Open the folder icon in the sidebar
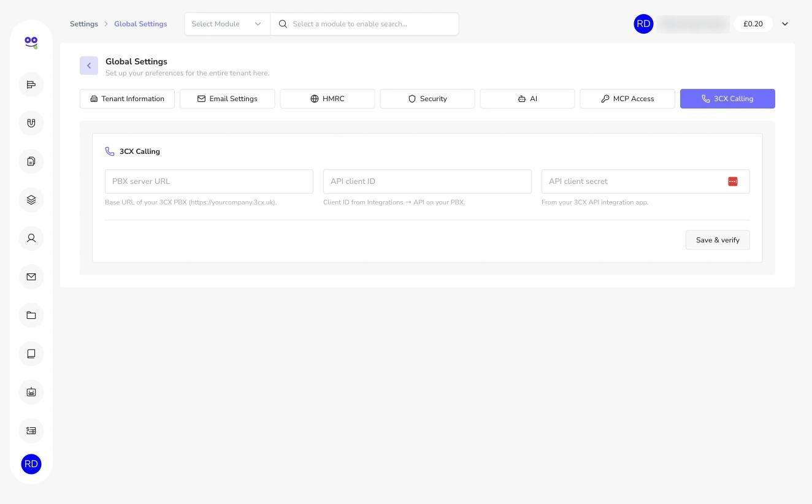This screenshot has height=504, width=812. [31, 315]
